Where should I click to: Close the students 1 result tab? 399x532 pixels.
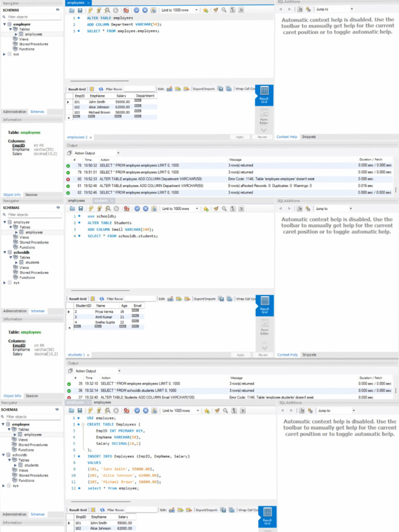(88, 355)
